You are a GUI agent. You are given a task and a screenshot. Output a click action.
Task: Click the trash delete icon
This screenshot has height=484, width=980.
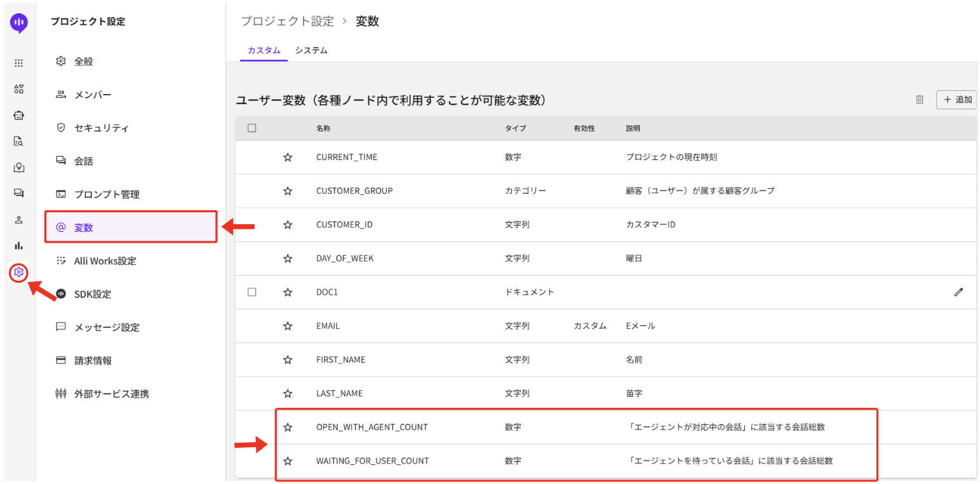click(x=919, y=100)
